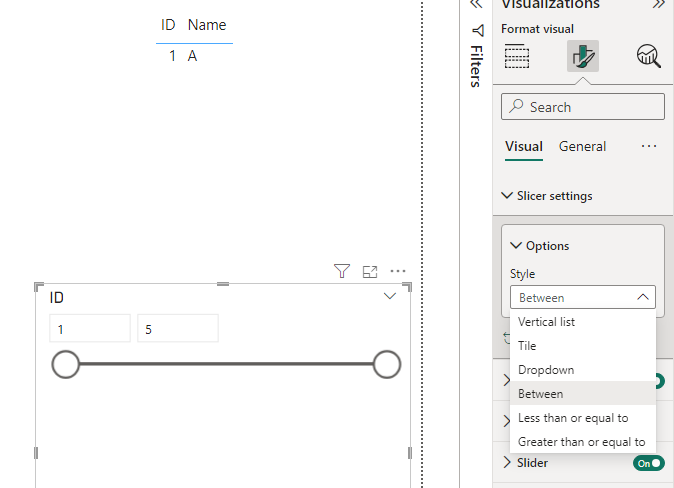Open the slicer's More options ellipsis
This screenshot has width=674, height=488.
(x=398, y=271)
